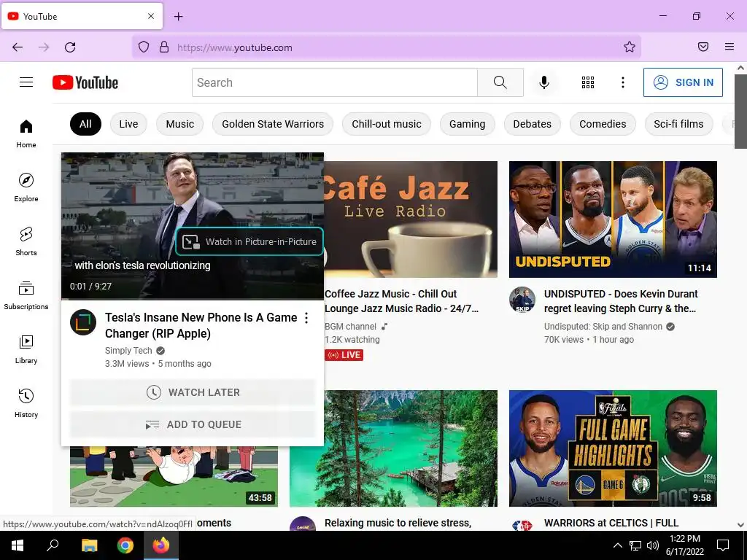
Task: Open Windows taskbar search
Action: [53, 545]
